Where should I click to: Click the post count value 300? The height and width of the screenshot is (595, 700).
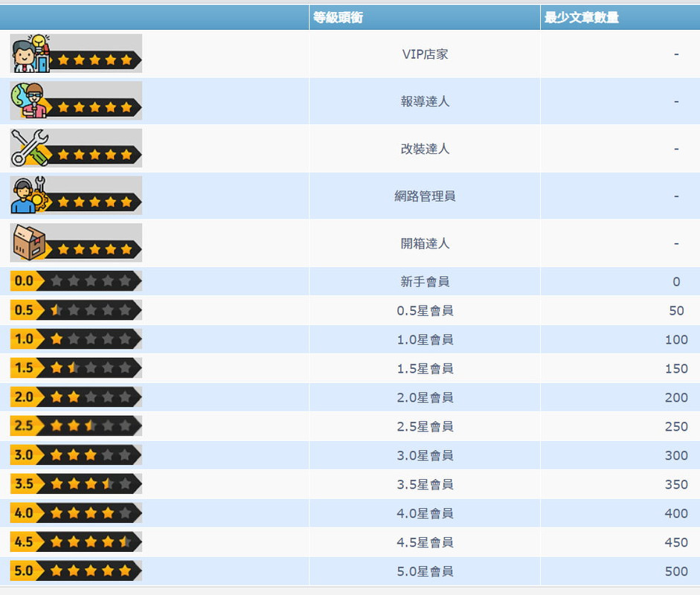tap(676, 456)
